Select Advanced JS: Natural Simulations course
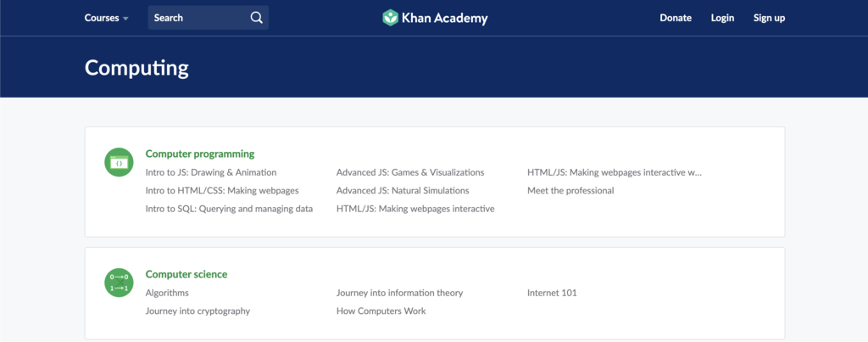Viewport: 868px width, 342px height. pos(403,190)
